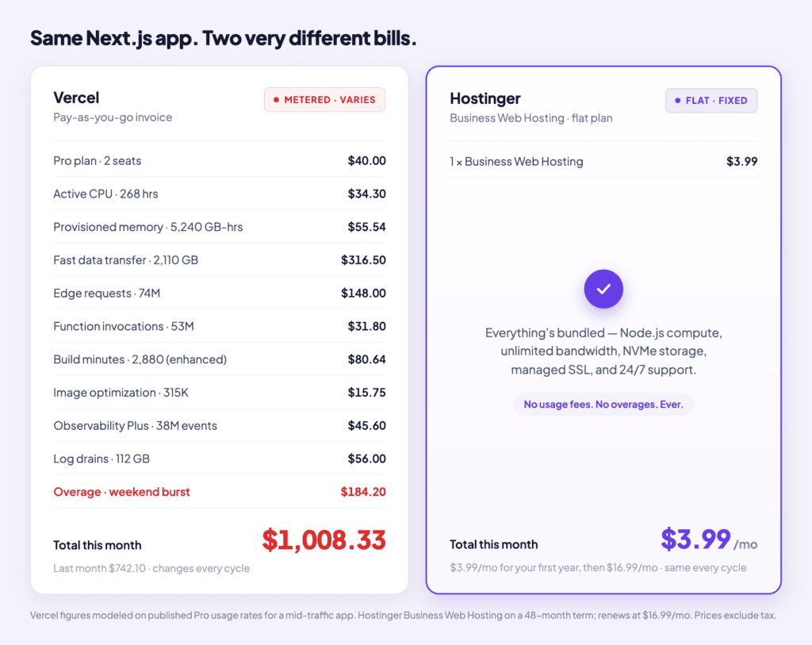Click the red dot in Metered badge
The width and height of the screenshot is (812, 645).
[x=276, y=100]
